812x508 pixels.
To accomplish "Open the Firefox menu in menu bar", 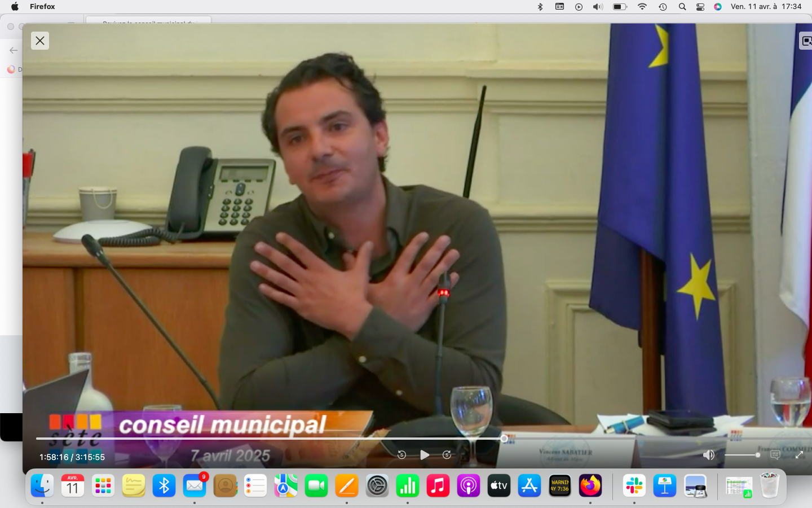I will click(42, 7).
